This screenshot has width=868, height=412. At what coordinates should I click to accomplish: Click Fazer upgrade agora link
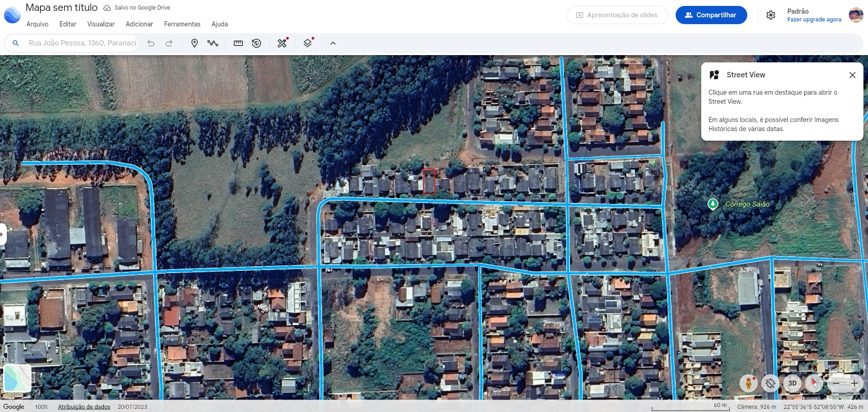814,20
